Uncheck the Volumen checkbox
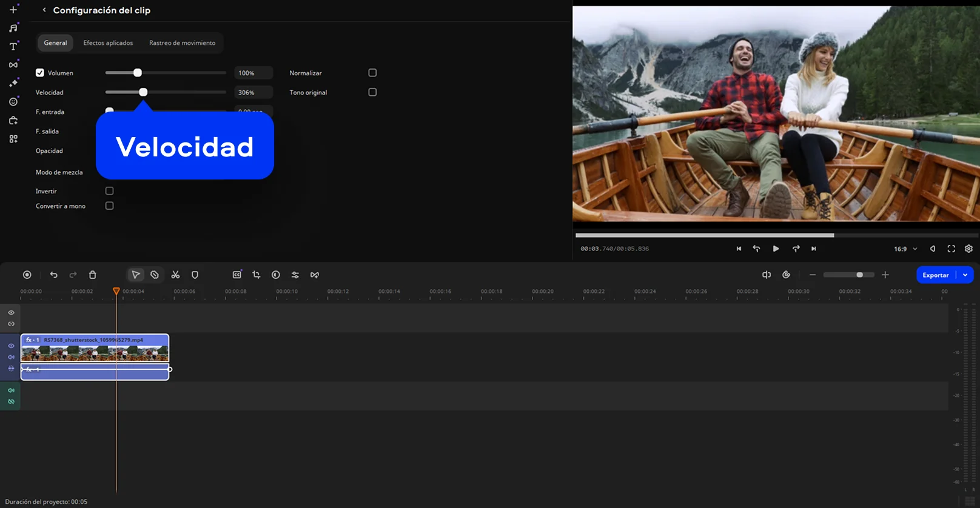The height and width of the screenshot is (508, 980). (x=40, y=73)
